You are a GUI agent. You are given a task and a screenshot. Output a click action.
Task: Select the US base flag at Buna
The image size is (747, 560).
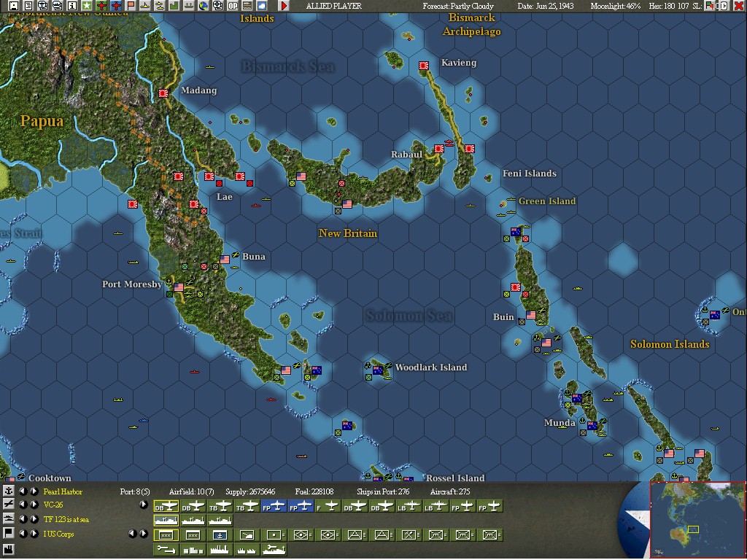pos(225,260)
